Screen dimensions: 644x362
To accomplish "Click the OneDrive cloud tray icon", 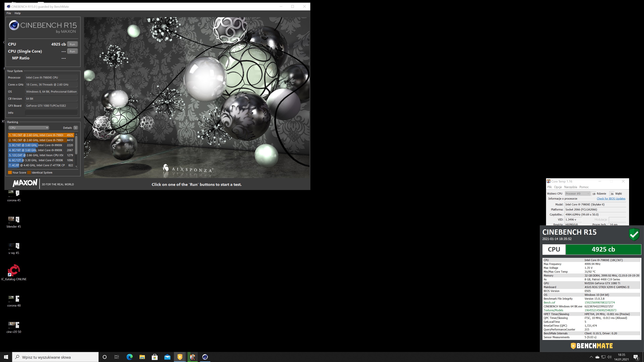I will click(597, 357).
